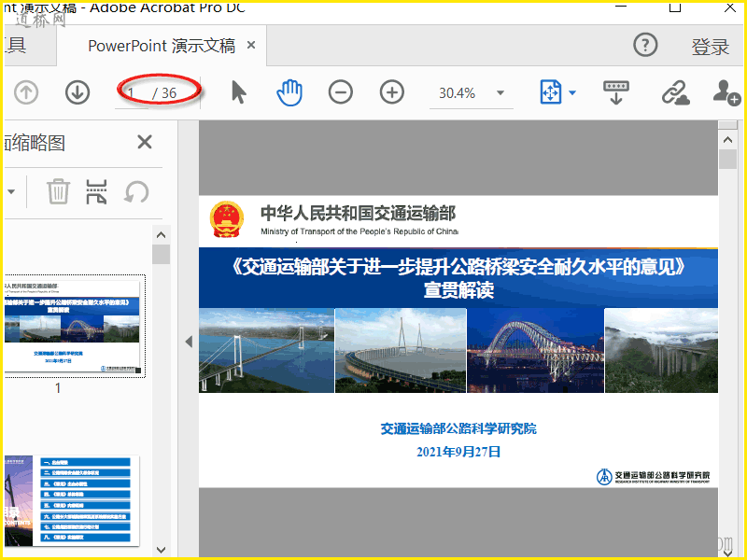This screenshot has height=560, width=747.
Task: Click the fit page view icon
Action: coord(551,91)
